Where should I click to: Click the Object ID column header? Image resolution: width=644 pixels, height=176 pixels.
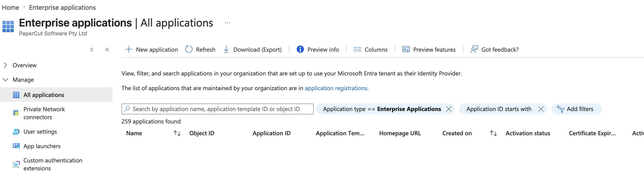tap(202, 133)
